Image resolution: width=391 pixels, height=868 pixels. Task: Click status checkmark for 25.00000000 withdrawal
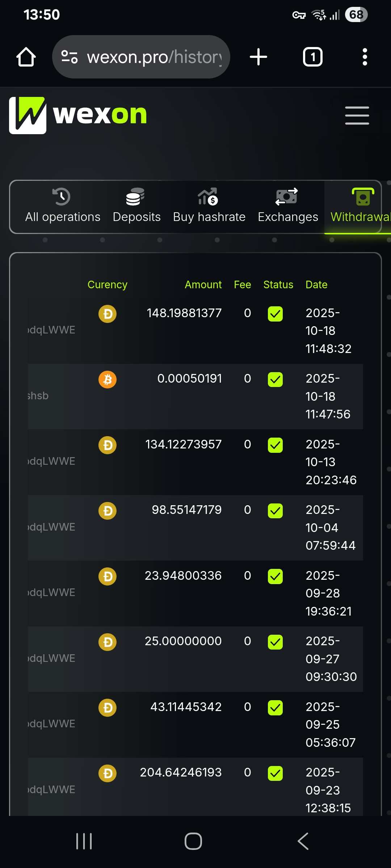click(275, 642)
